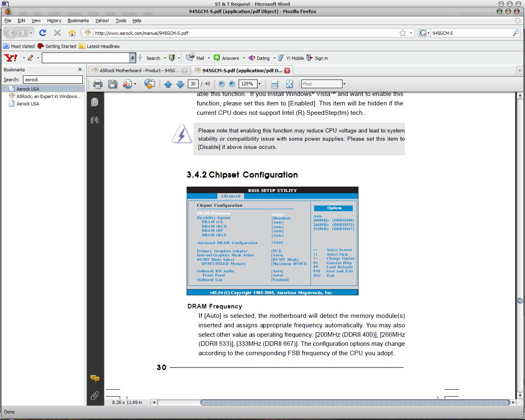Click the bookmarks search field

point(53,80)
